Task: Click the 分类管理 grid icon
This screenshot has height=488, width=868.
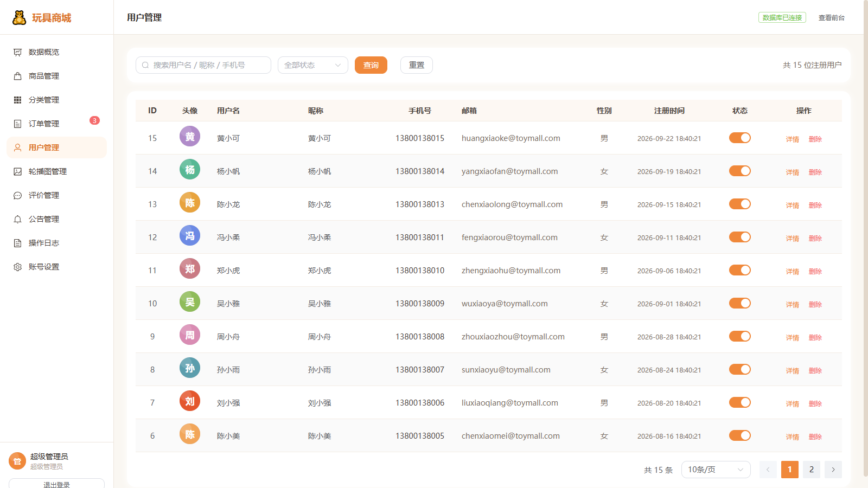Action: coord(17,100)
